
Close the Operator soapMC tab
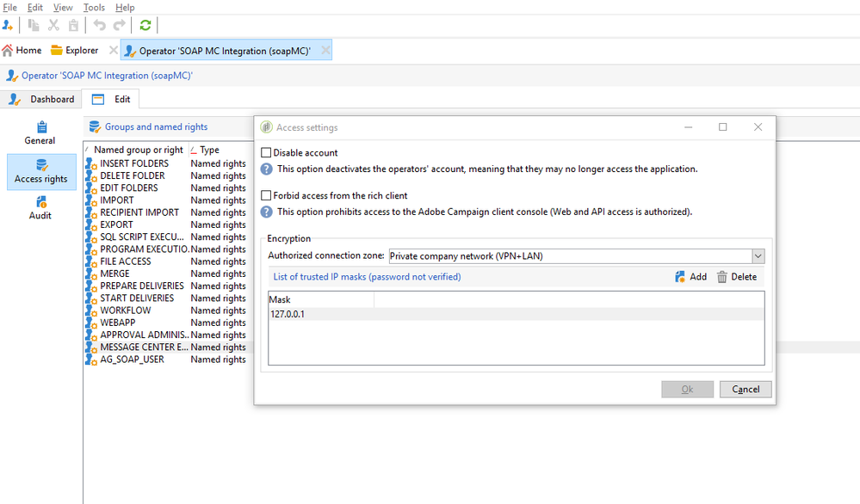click(325, 51)
